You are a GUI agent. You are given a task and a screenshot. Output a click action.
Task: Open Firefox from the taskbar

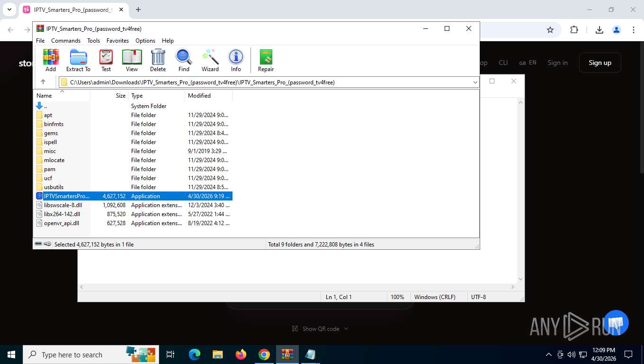click(241, 355)
